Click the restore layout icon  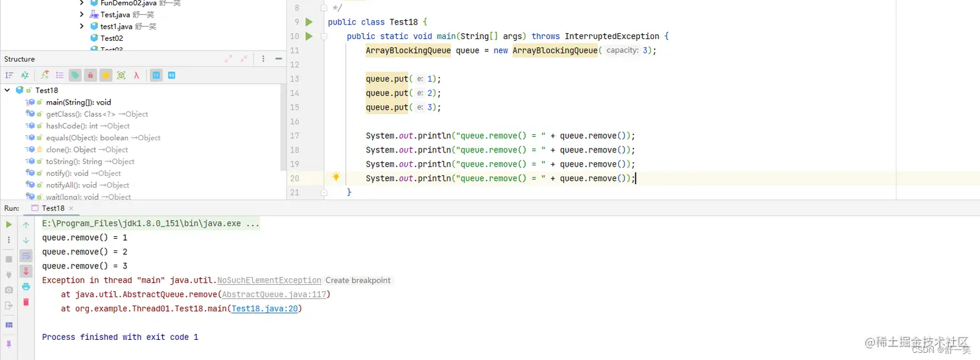tap(9, 325)
